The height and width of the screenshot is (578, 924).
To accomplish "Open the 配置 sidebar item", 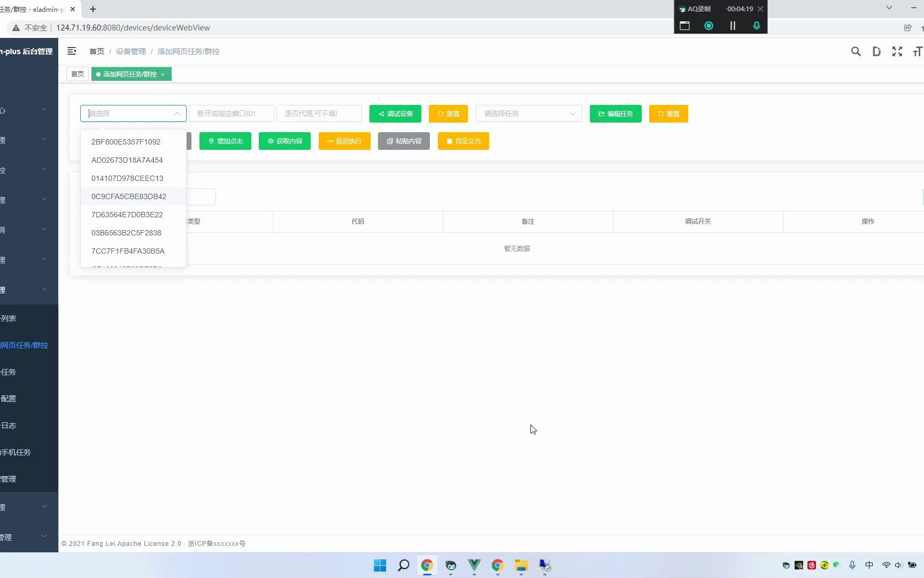I will [x=29, y=399].
